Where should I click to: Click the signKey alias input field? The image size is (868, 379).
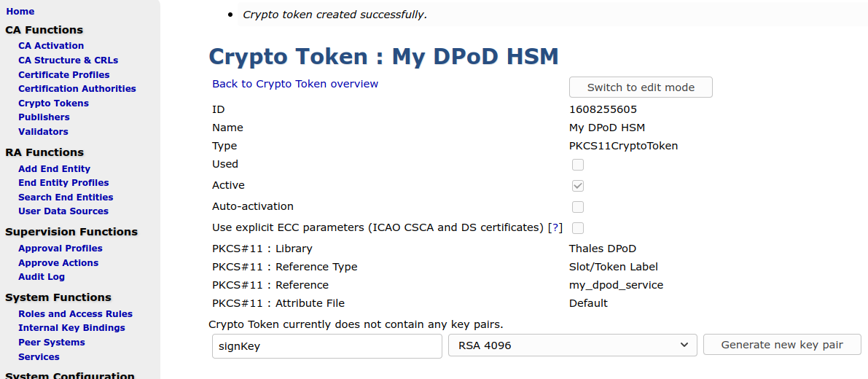[327, 346]
